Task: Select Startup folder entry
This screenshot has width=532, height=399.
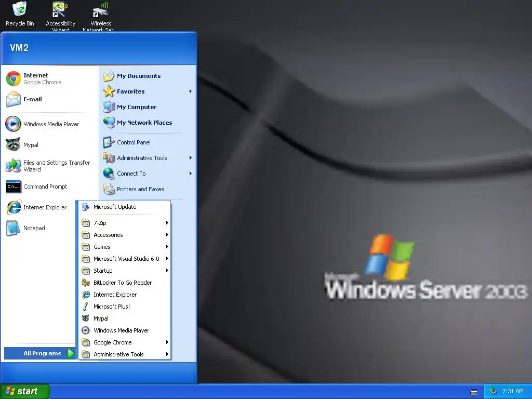Action: [125, 270]
